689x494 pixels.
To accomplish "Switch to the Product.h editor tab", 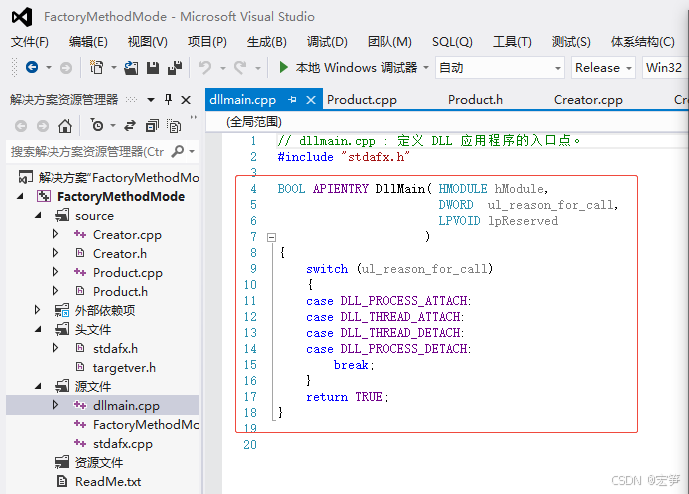I will pyautogui.click(x=475, y=100).
